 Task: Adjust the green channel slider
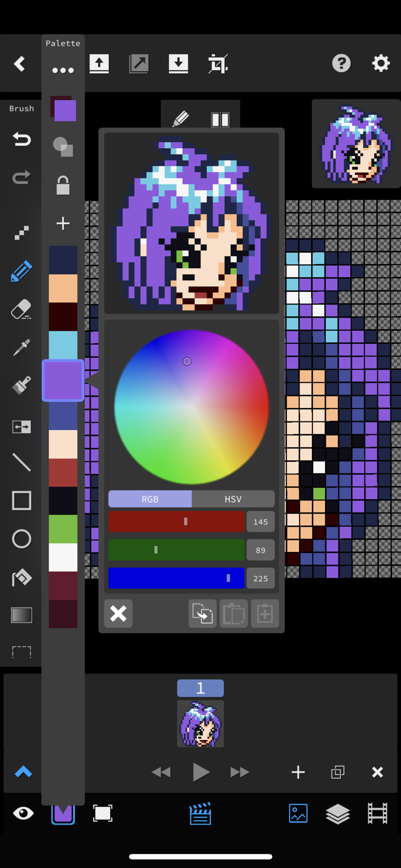(x=176, y=550)
